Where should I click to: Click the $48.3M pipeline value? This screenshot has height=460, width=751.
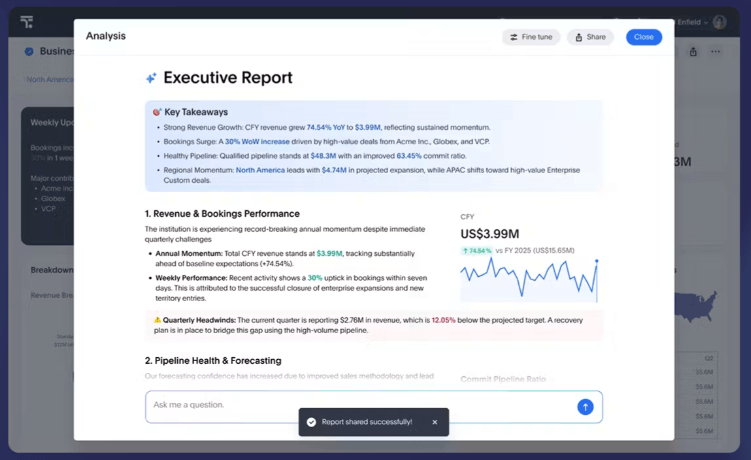(323, 156)
